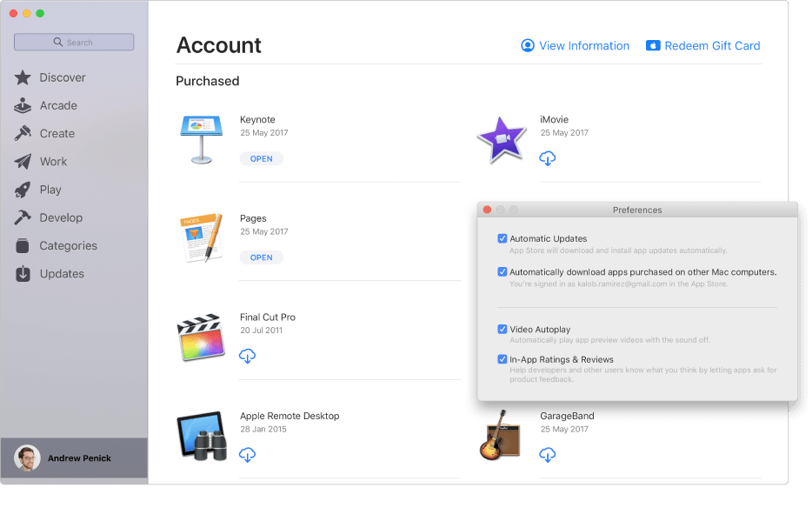Toggle Video Autoplay off
The width and height of the screenshot is (812, 521).
click(503, 328)
